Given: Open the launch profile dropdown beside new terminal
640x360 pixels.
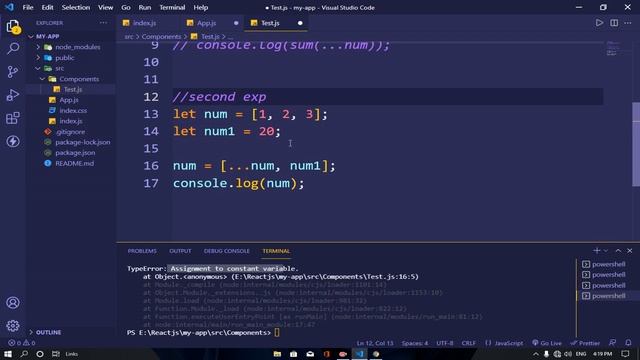Looking at the screenshot, I should click(x=606, y=251).
